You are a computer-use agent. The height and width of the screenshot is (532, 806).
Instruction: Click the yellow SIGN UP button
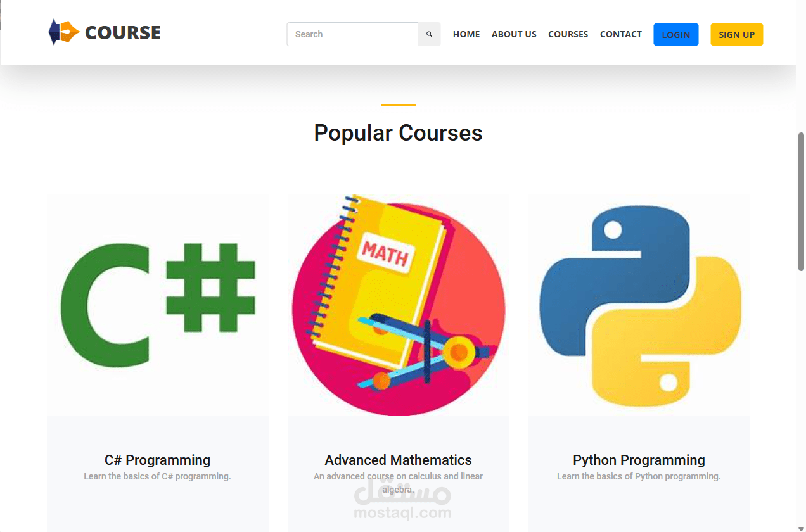point(737,35)
